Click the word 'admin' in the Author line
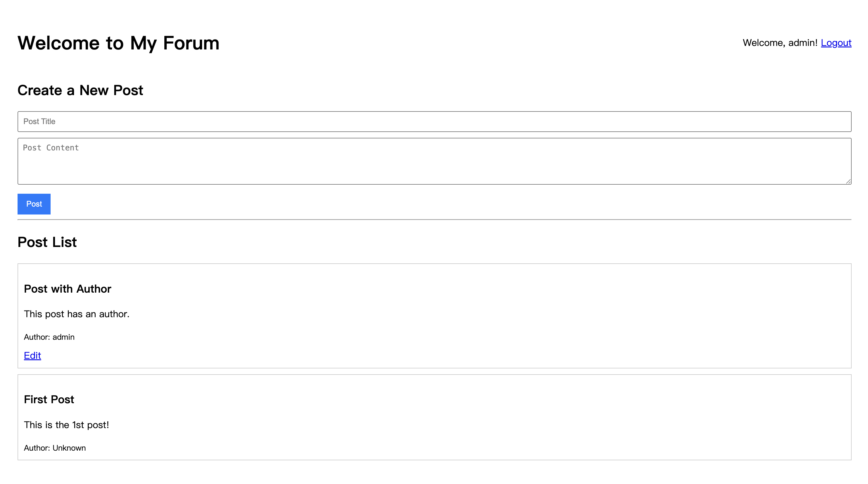 pos(63,337)
